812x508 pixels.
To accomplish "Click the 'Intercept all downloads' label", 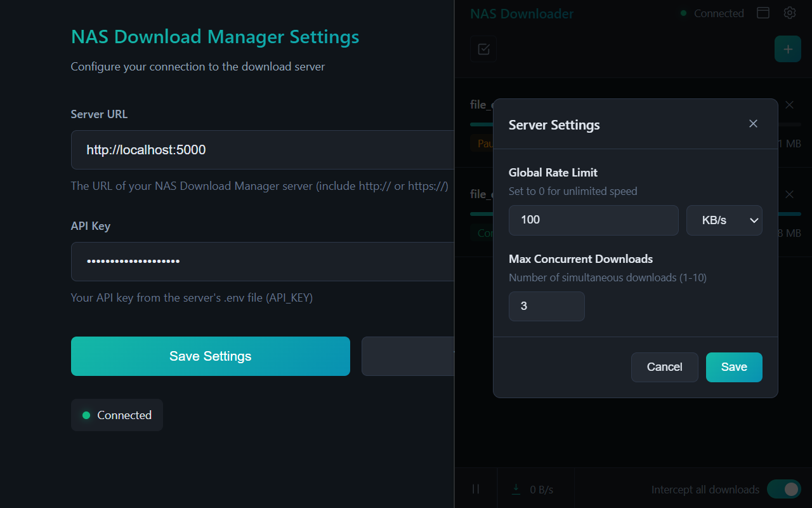I will (x=705, y=490).
